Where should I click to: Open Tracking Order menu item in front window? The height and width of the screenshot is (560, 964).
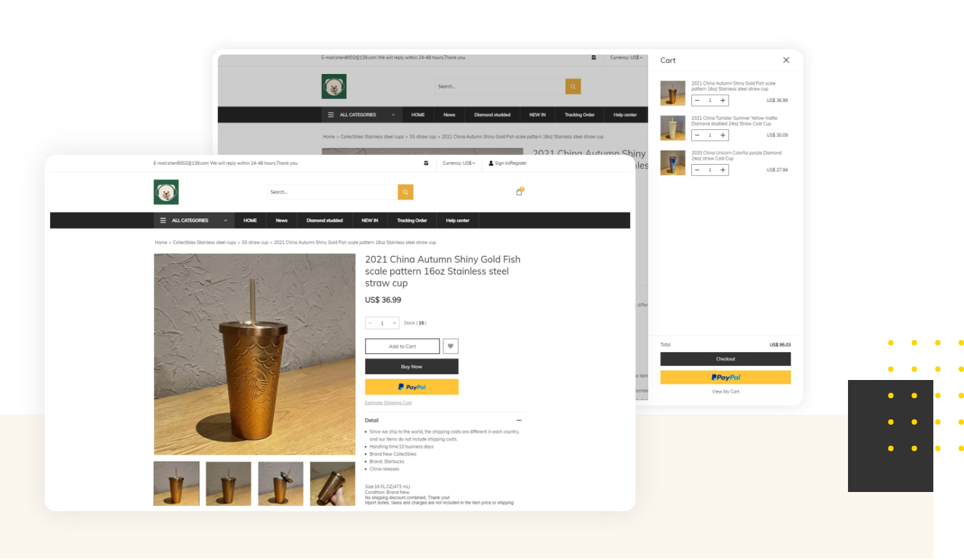point(412,221)
